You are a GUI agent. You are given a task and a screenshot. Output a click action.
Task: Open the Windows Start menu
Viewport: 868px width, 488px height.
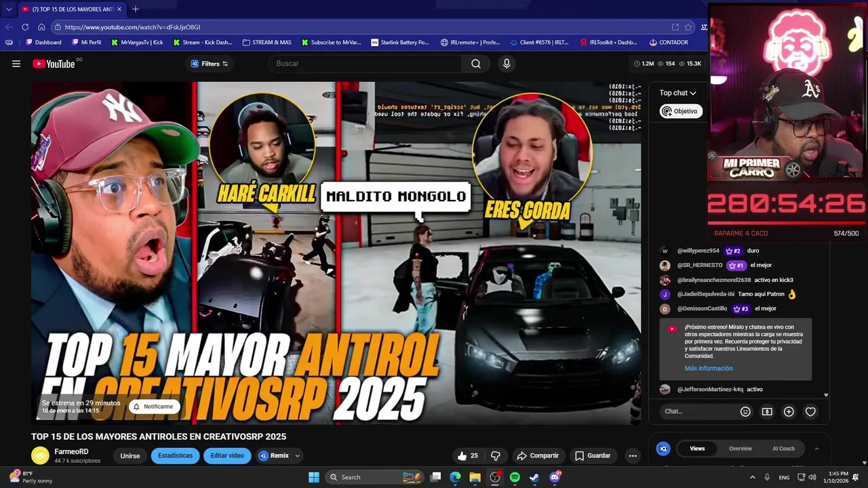[314, 477]
